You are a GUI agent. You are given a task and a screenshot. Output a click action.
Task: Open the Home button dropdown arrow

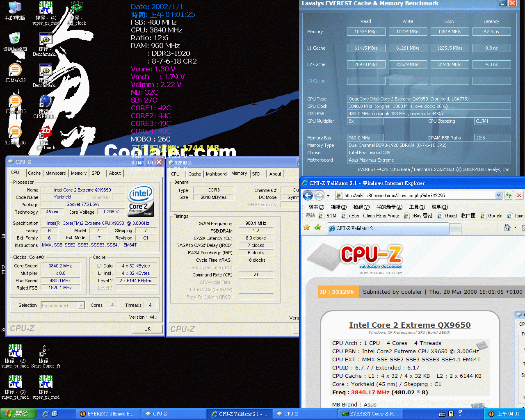pyautogui.click(x=515, y=228)
